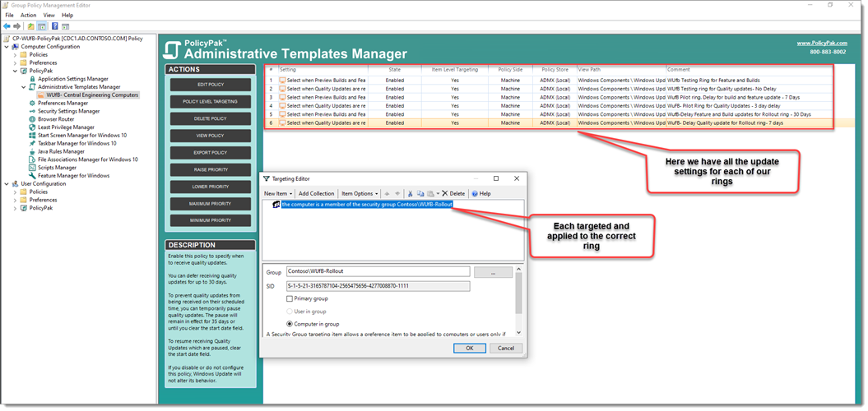Click the Item Level Targeting column header

tap(454, 70)
